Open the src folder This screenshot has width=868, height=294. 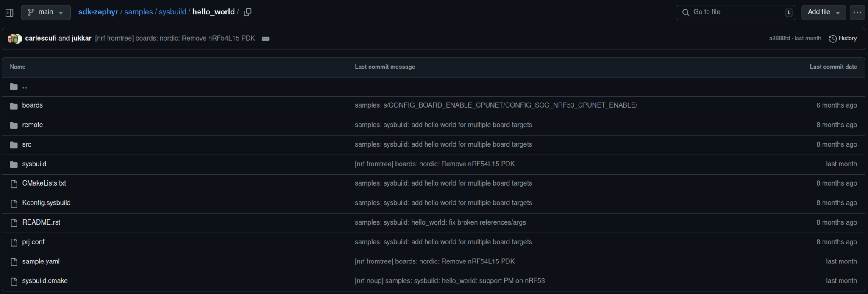(27, 144)
